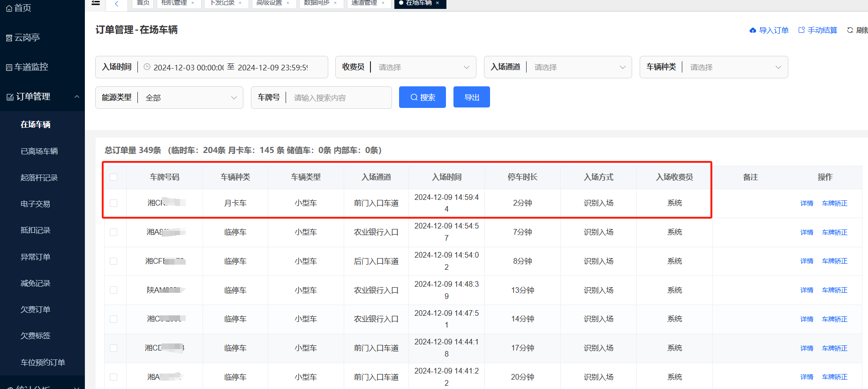The image size is (868, 389).
Task: Click the 订单管理 order icon in sidebar
Action: click(10, 97)
